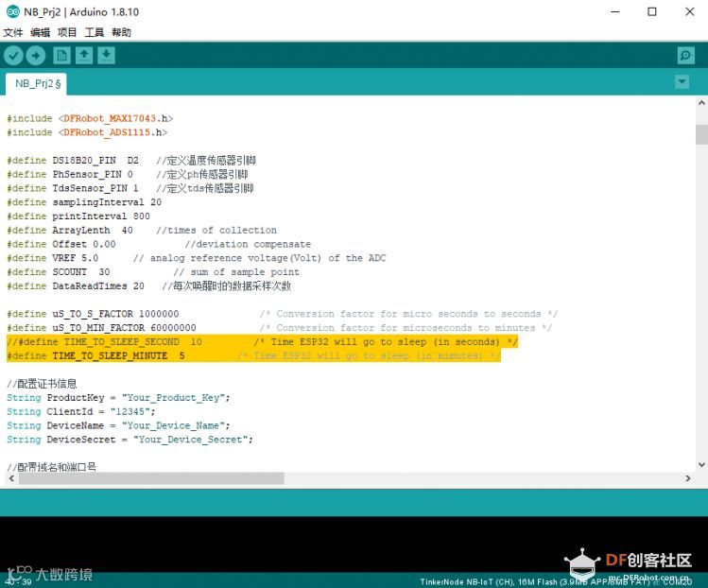The height and width of the screenshot is (588, 708).
Task: Maximize the Arduino window
Action: 652,11
